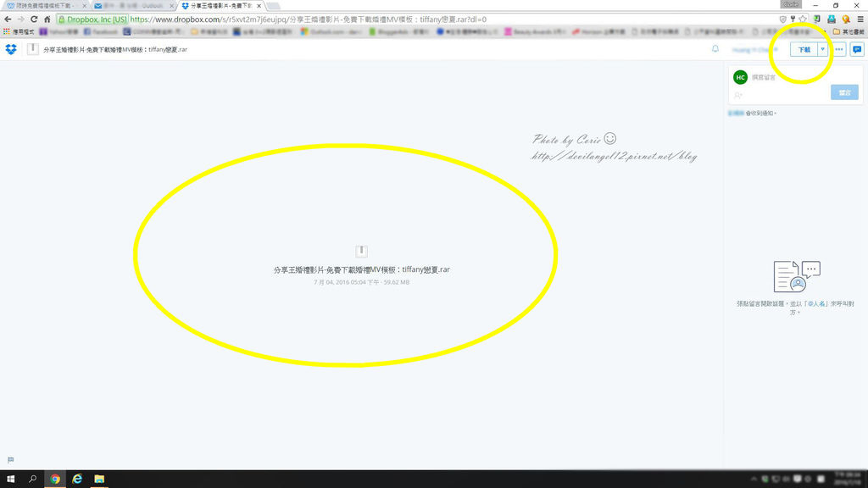The width and height of the screenshot is (868, 488).
Task: Expand the download options arrow next to 下載
Action: [822, 49]
